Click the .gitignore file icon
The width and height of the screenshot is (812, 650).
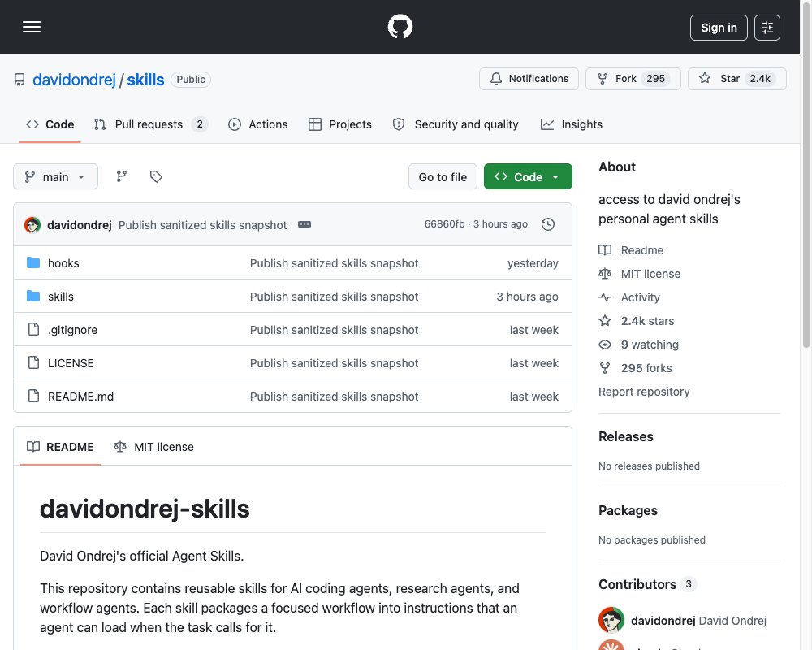point(33,329)
